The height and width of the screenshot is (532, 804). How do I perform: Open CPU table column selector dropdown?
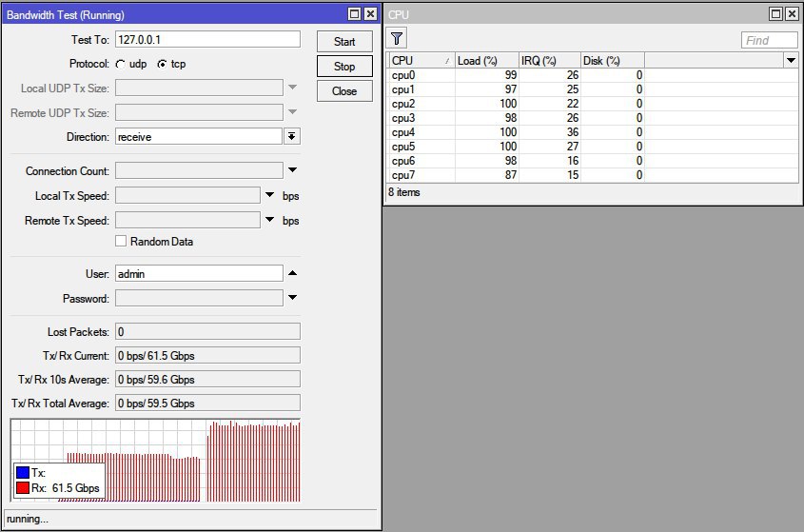[x=791, y=61]
